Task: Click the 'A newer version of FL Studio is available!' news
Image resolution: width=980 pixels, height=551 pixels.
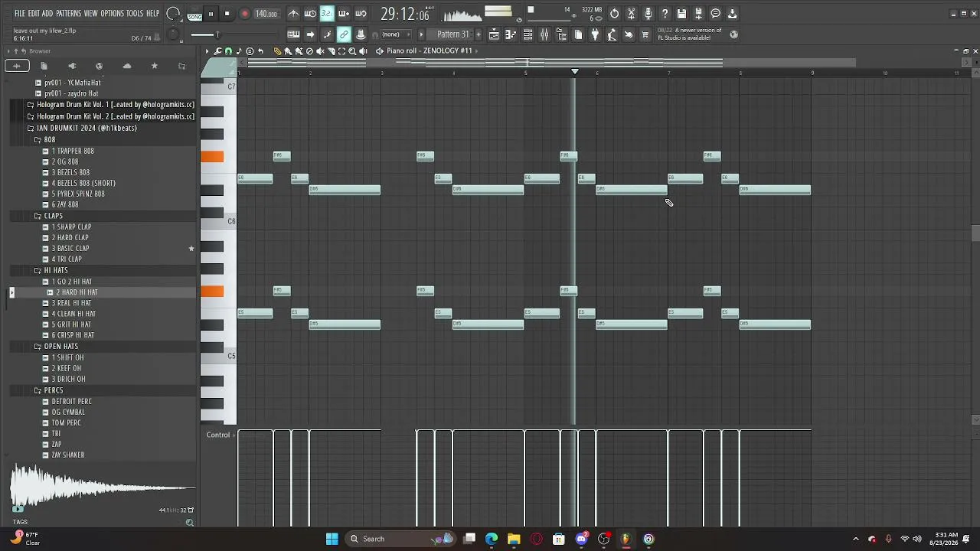Action: (690, 34)
